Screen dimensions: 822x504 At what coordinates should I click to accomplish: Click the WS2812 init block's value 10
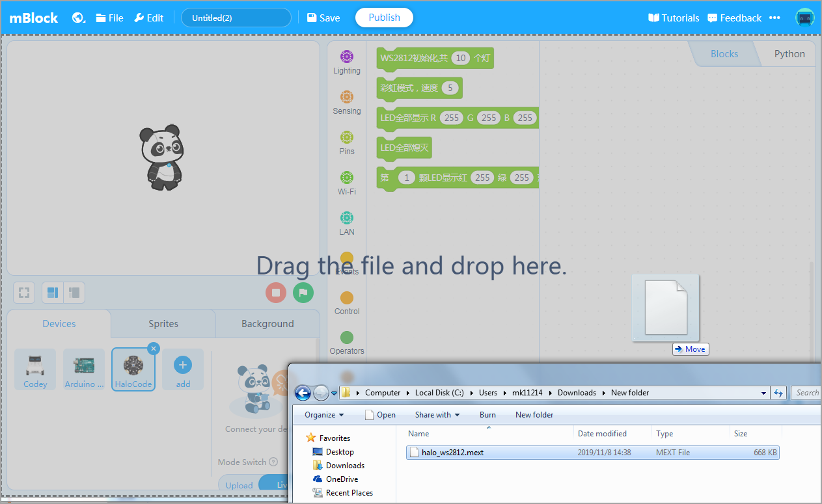[x=460, y=58]
